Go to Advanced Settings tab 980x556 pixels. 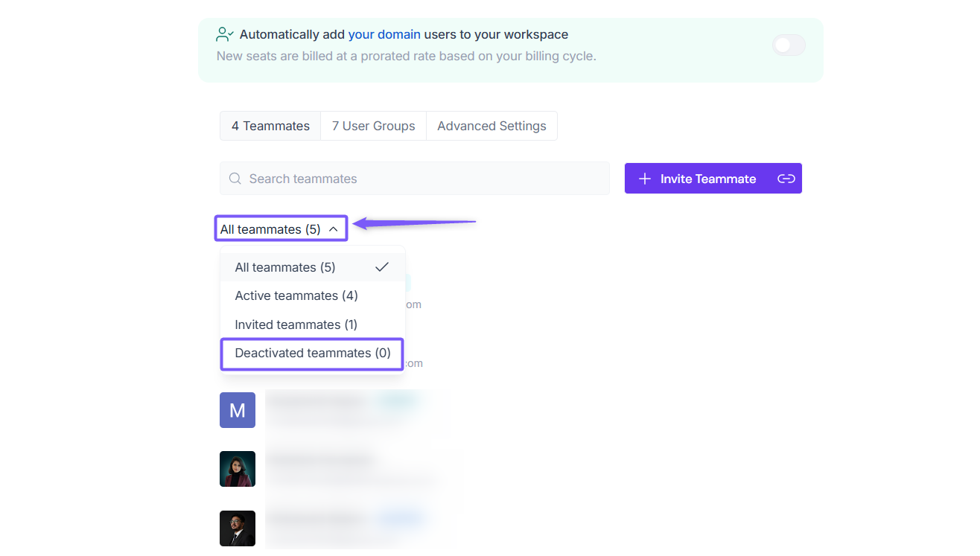click(491, 126)
